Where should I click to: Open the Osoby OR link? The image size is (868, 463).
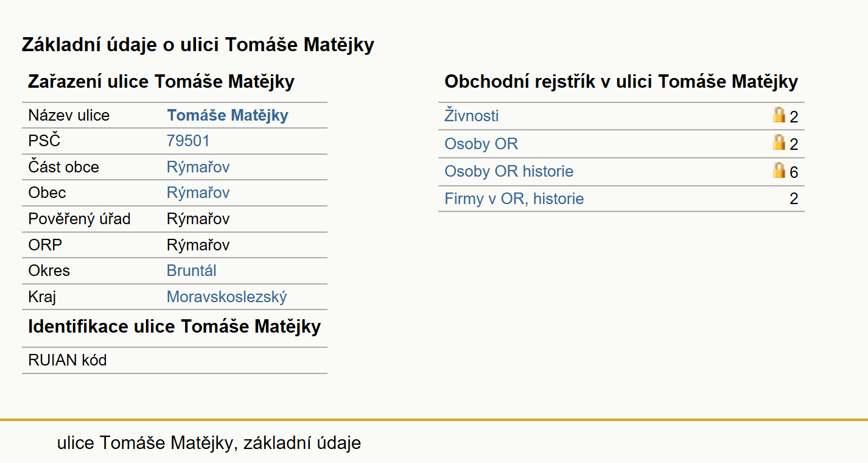tap(481, 144)
